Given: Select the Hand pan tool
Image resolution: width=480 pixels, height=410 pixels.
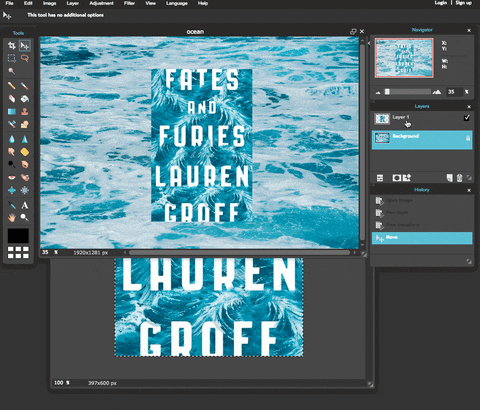Looking at the screenshot, I should coord(12,218).
